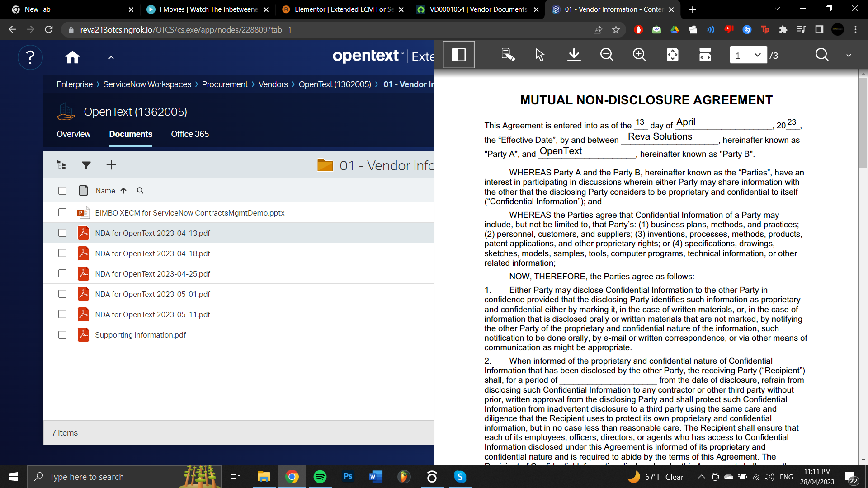Open Word from the taskbar
The width and height of the screenshot is (868, 488).
(x=376, y=477)
